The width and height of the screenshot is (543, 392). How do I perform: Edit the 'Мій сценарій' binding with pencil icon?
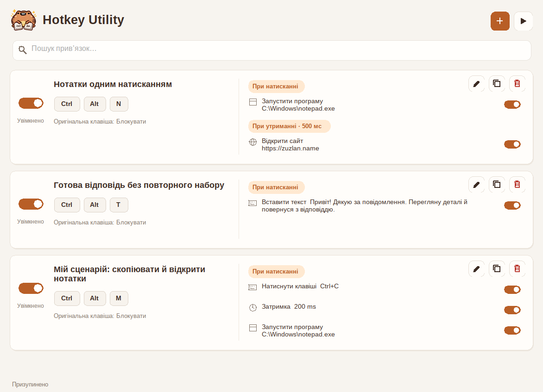476,269
